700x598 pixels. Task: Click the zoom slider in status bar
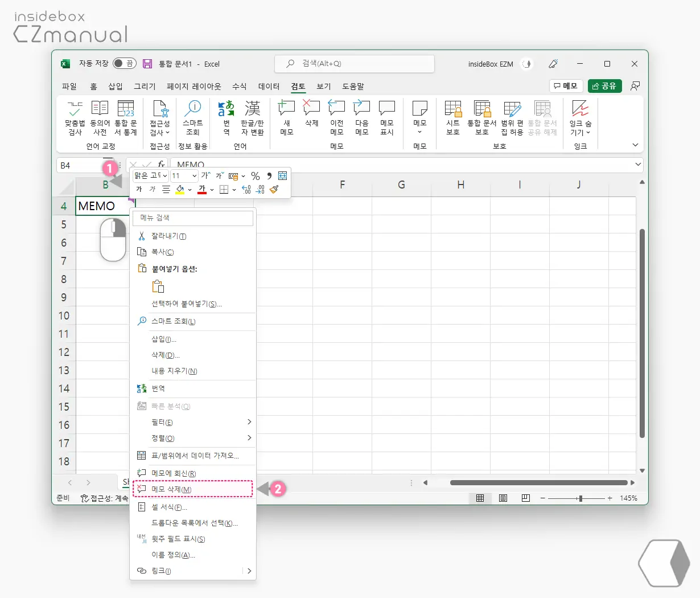(577, 498)
